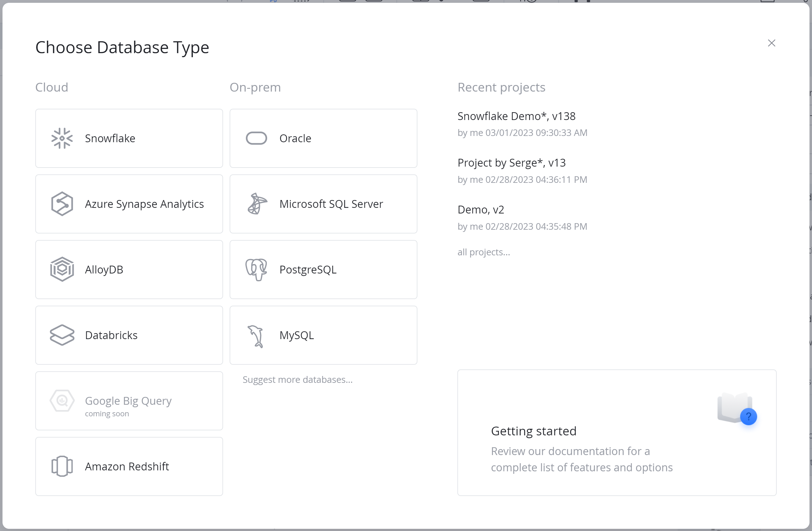Screen dimensions: 812x531
Task: Click the blue help question mark icon
Action: pyautogui.click(x=749, y=416)
